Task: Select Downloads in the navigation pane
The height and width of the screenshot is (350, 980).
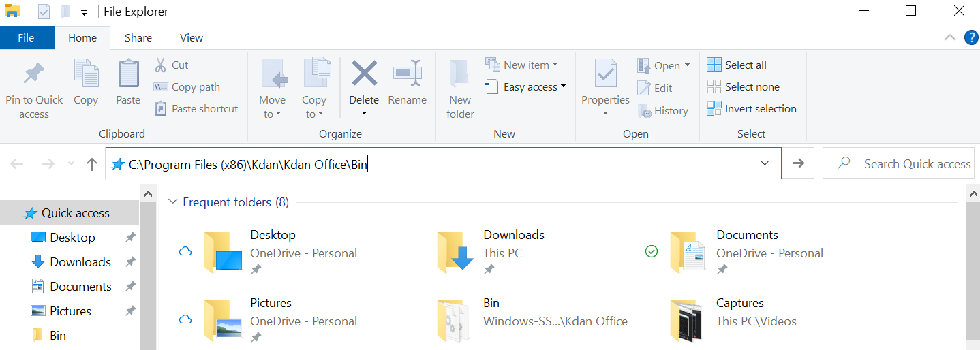Action: [x=80, y=262]
